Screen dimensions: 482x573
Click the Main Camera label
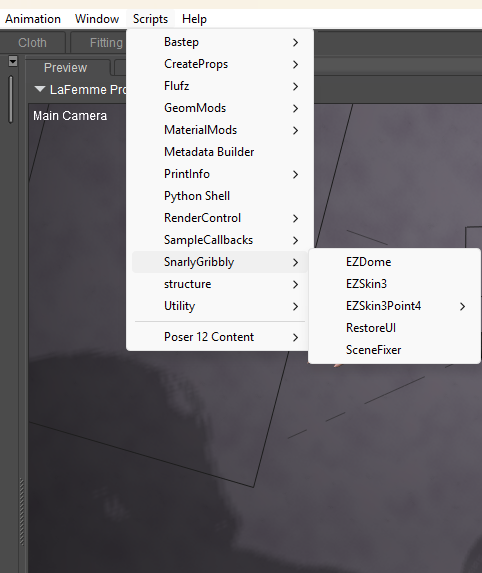coord(70,116)
